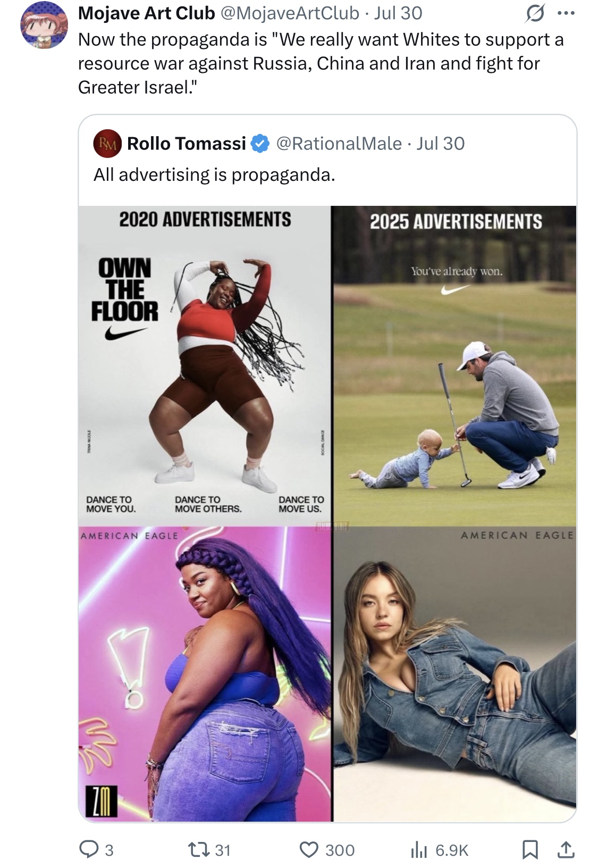
Task: Open the Mojave Art Club profile avatar
Action: (x=44, y=25)
